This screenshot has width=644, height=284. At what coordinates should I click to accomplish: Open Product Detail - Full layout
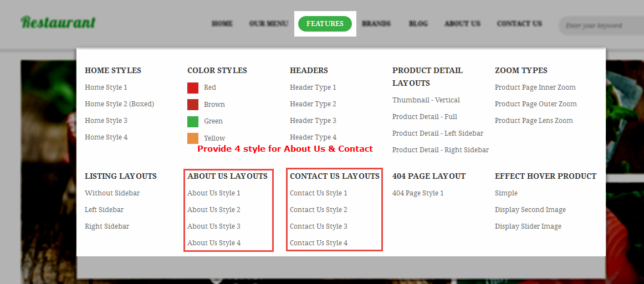tap(425, 117)
